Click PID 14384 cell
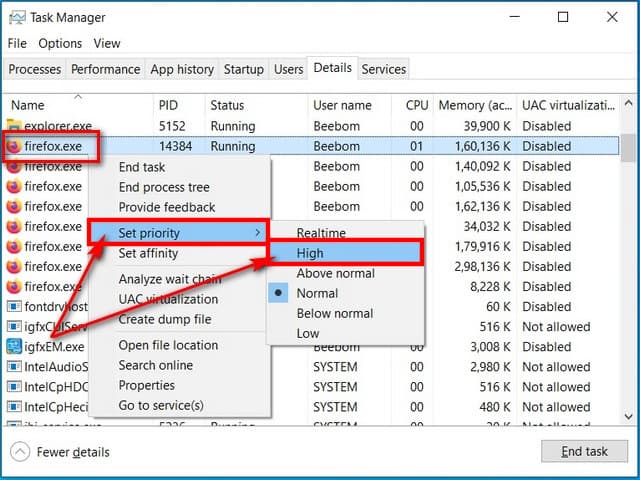 tap(175, 146)
